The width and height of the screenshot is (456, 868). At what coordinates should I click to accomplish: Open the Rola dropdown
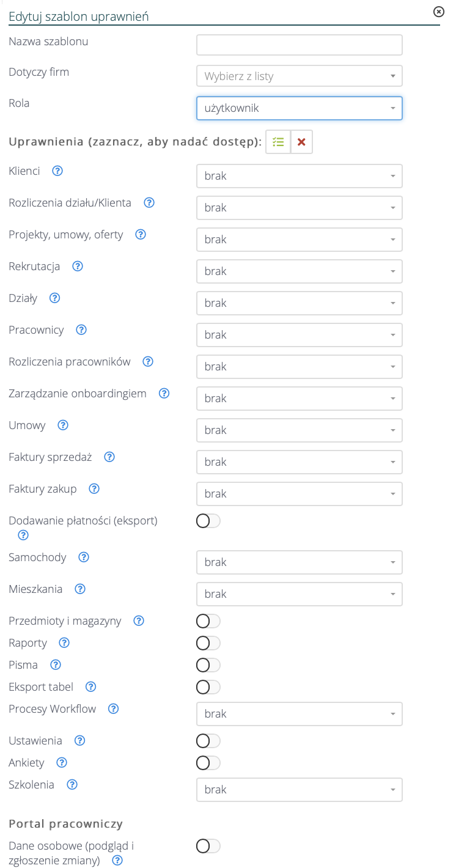click(299, 108)
